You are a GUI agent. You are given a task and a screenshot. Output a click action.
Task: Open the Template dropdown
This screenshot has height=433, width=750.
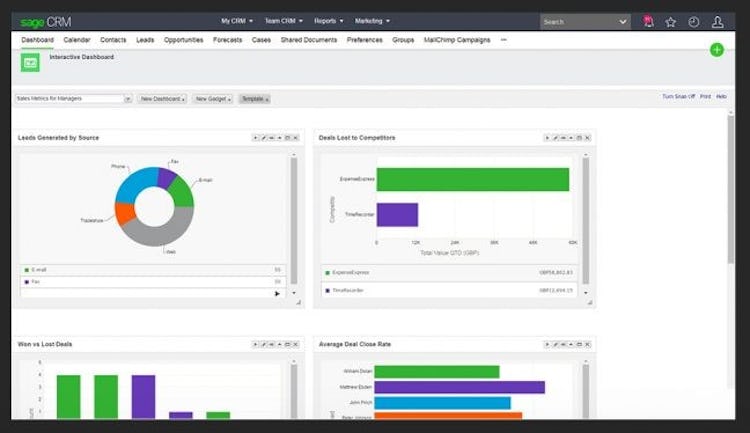pos(254,99)
